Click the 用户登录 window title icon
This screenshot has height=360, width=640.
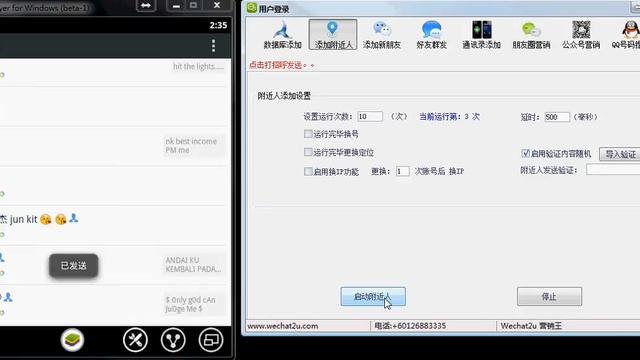pos(252,7)
